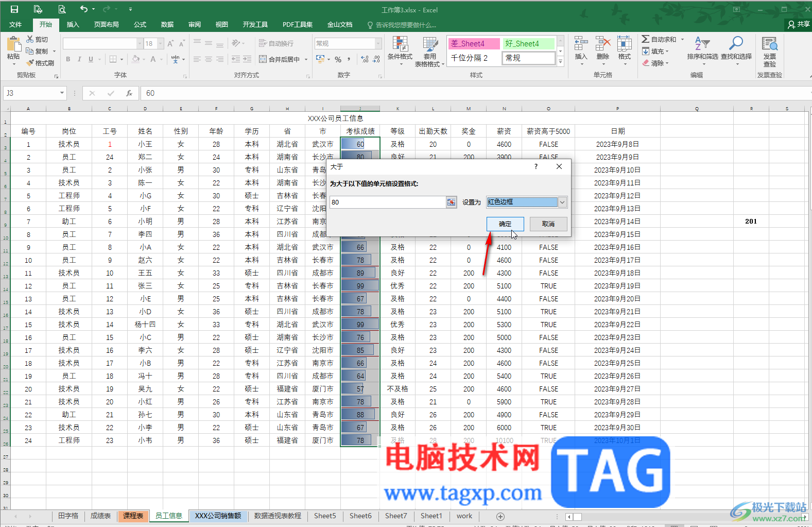The image size is (812, 527).
Task: Toggle align text right
Action: (x=220, y=59)
